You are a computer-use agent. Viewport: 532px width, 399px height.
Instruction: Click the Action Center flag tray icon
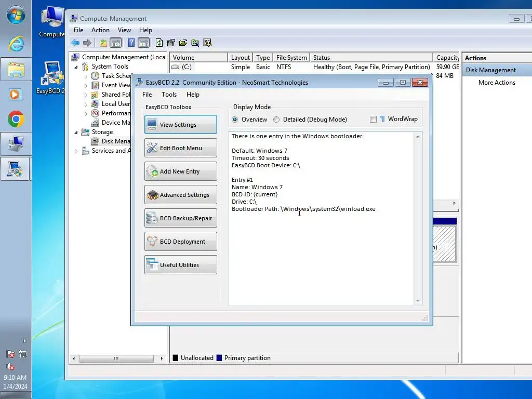[10, 354]
